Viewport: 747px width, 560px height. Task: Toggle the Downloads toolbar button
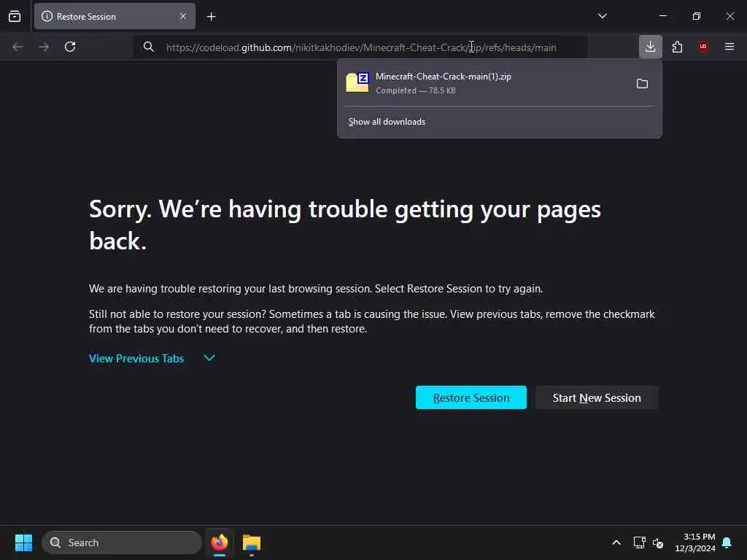coord(650,47)
